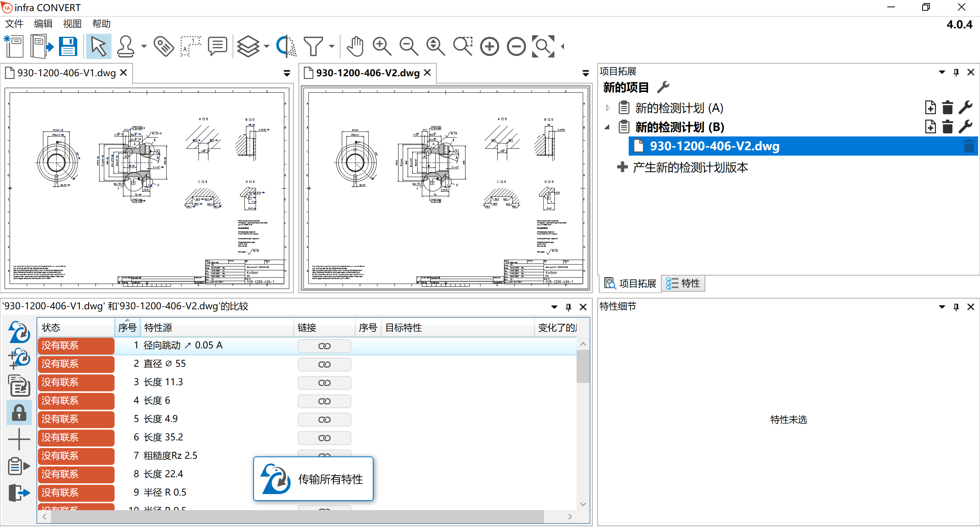Click 产生新的检测计划版本 link
Screen dimensions: 980x527
[690, 167]
